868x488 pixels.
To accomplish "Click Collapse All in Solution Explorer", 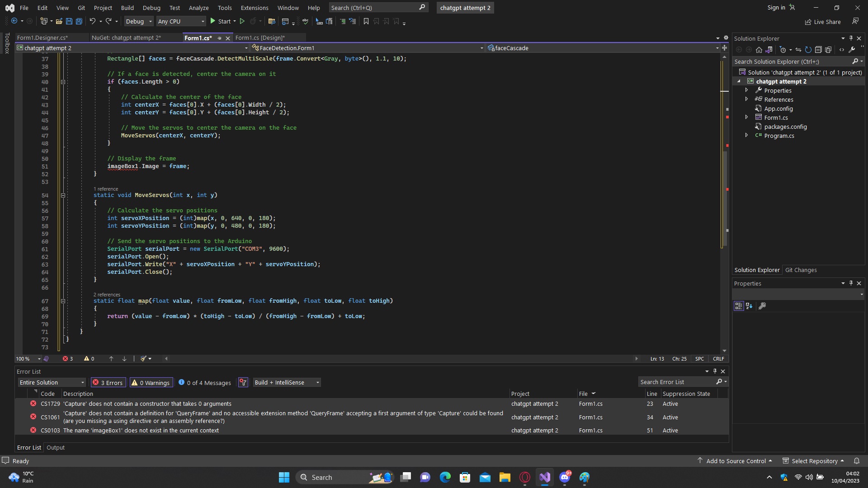I will click(x=818, y=50).
